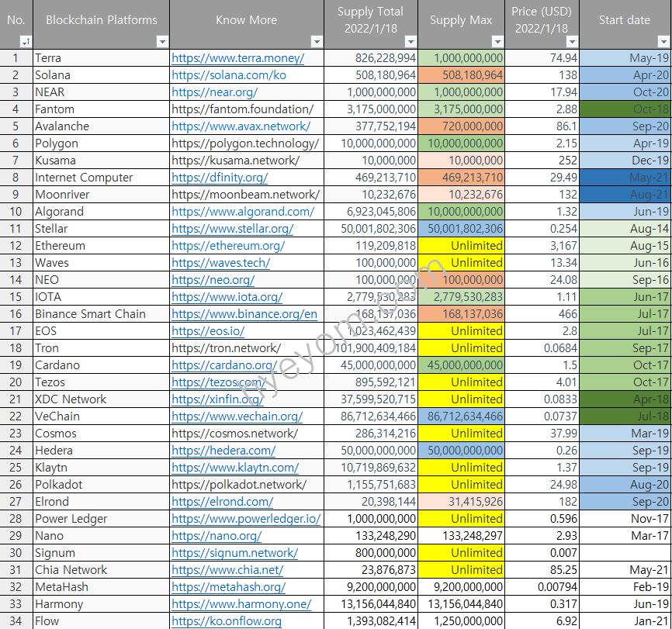Select the Binance Smart Chain cell
672x629 pixels.
click(101, 314)
